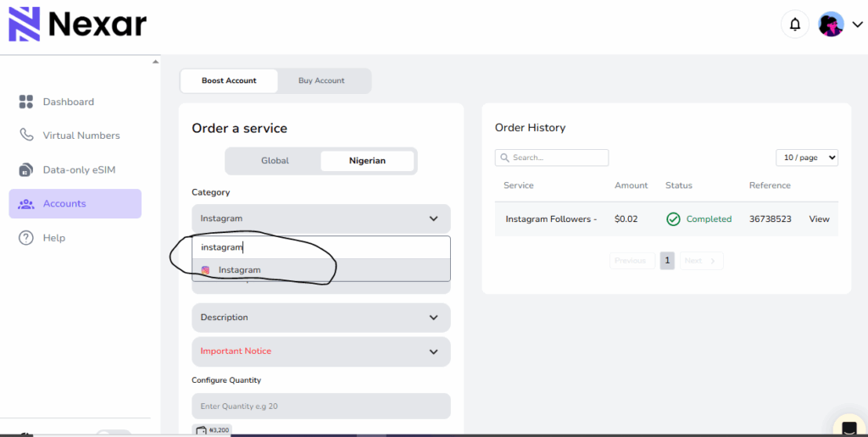Click the Next page button
This screenshot has height=437, width=868.
(701, 261)
